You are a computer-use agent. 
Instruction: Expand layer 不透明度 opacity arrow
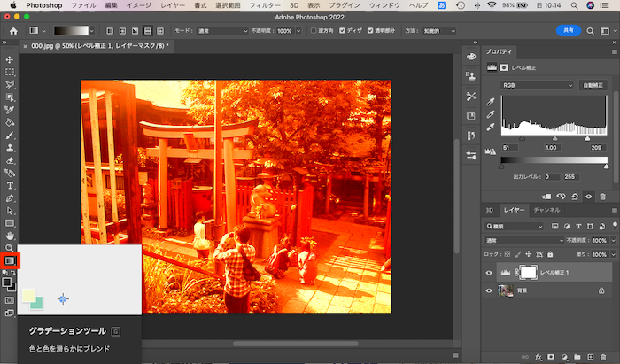(x=613, y=240)
